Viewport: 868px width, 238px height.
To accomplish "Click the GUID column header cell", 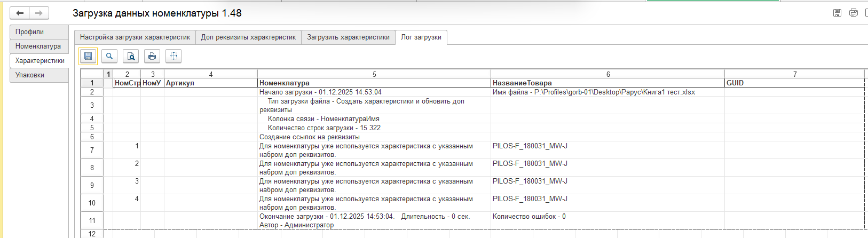I will tap(794, 83).
